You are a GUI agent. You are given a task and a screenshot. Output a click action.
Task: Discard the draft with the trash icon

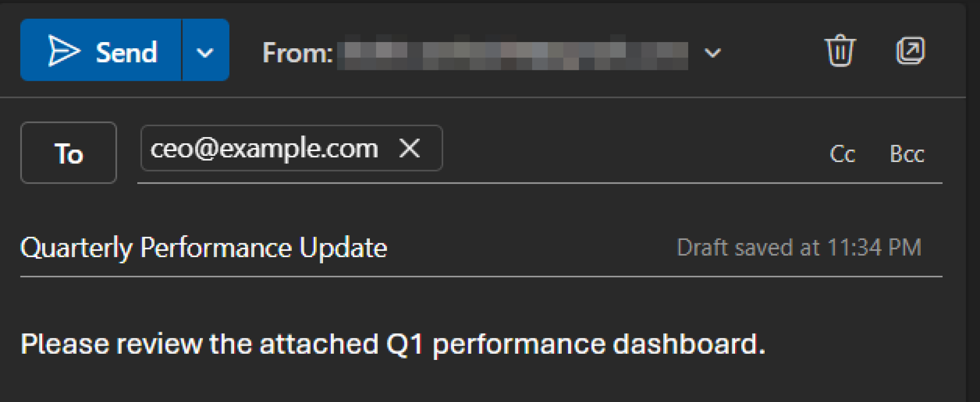pos(840,51)
